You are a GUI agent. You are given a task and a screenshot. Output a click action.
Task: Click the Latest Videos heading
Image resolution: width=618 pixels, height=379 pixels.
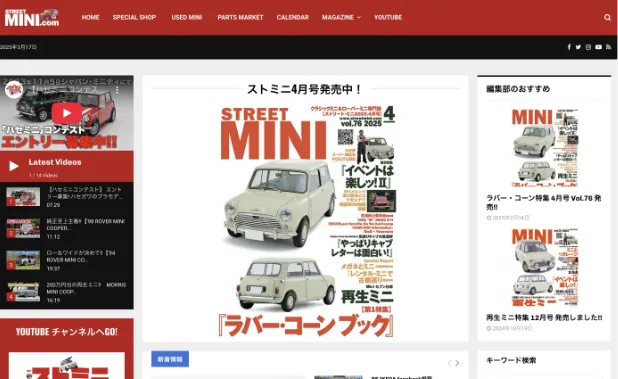tap(55, 162)
